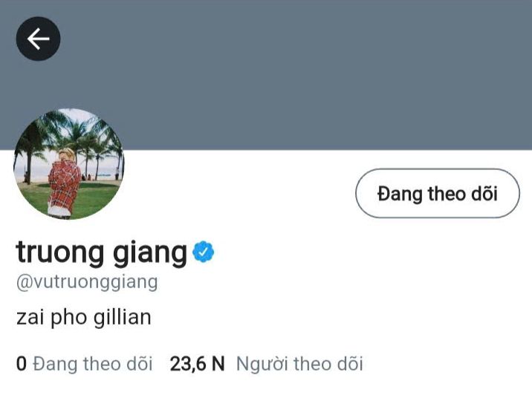Click the plaid-shirt person in the avatar
This screenshot has height=401, width=532.
(64, 183)
